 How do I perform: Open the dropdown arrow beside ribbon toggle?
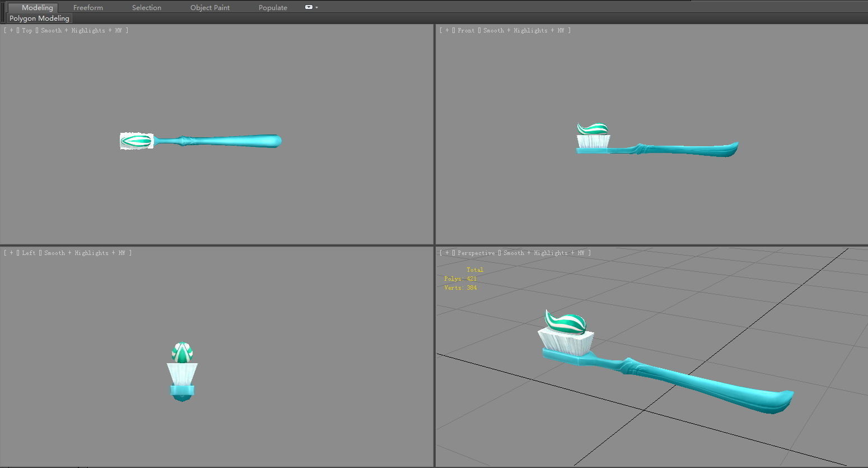click(317, 7)
